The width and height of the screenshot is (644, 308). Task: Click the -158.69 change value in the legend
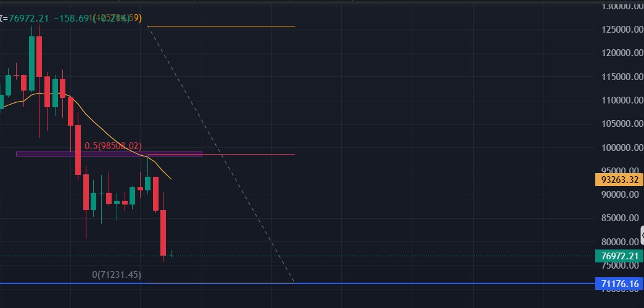pos(72,18)
